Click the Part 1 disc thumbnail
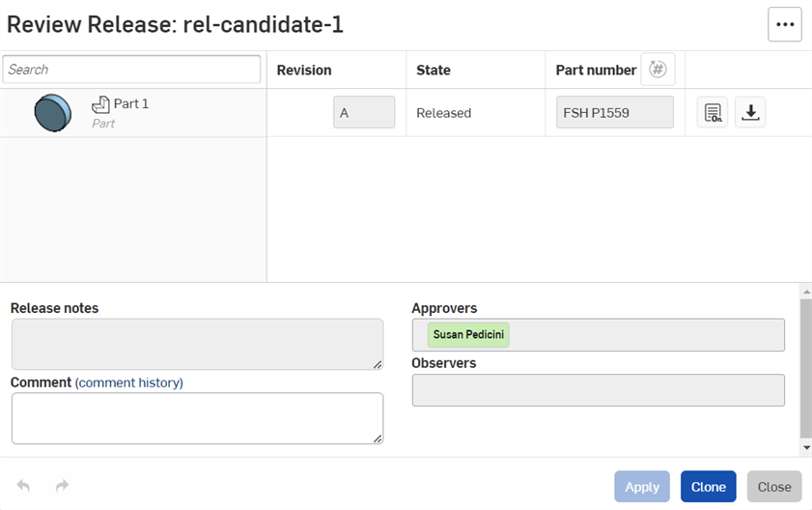The image size is (812, 510). 53,112
